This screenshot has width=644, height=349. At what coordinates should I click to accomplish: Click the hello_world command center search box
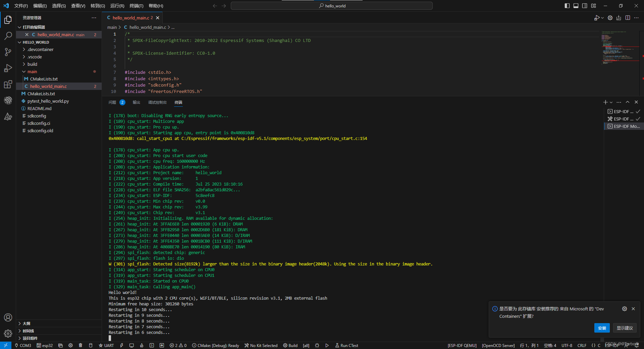[332, 6]
